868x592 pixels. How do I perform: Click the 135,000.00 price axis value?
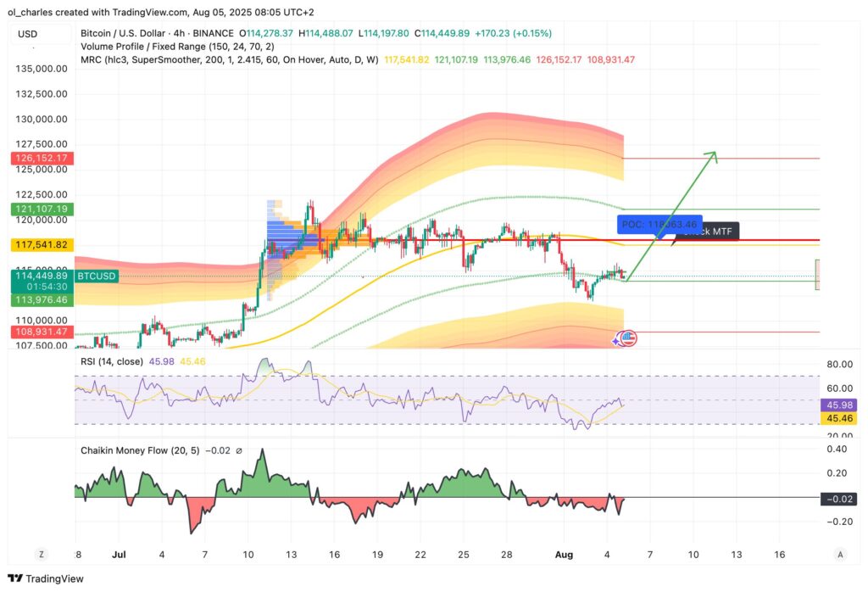pyautogui.click(x=42, y=69)
